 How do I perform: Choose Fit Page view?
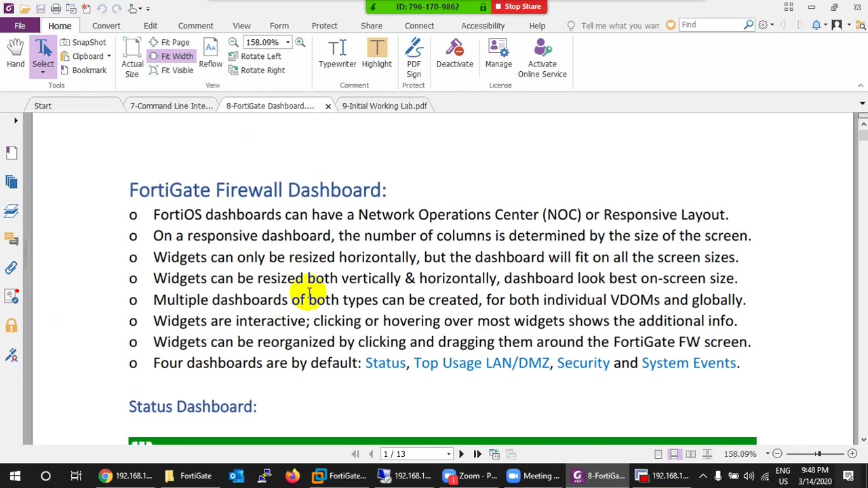coord(170,42)
